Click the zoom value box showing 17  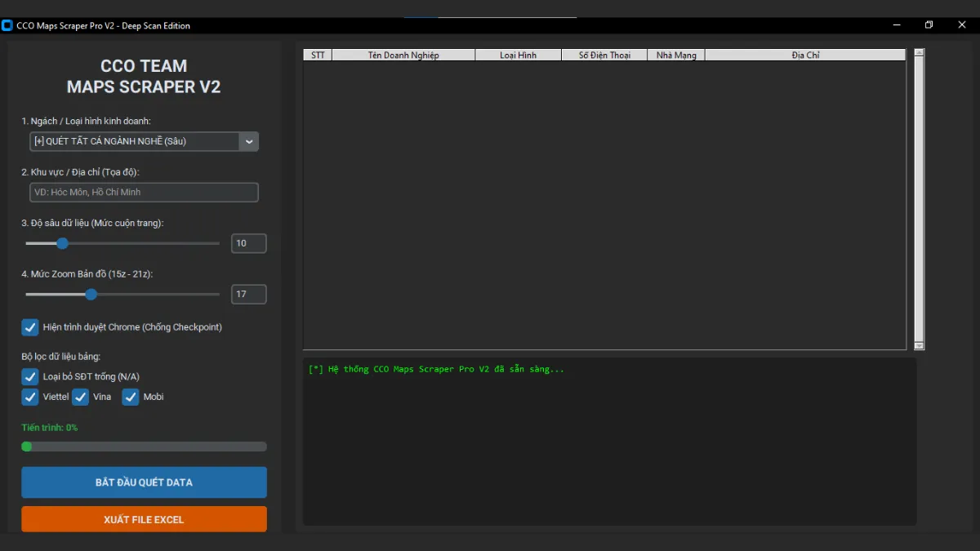click(249, 294)
